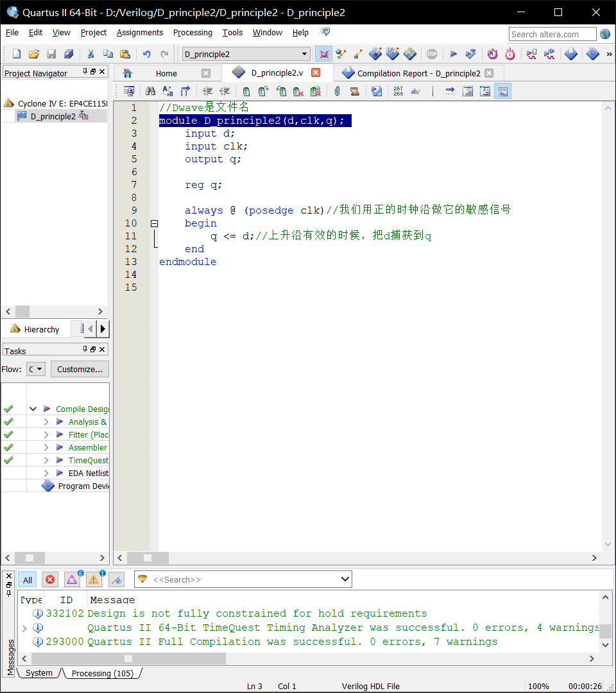Expand the Analysis & Synthesis task

pos(46,422)
